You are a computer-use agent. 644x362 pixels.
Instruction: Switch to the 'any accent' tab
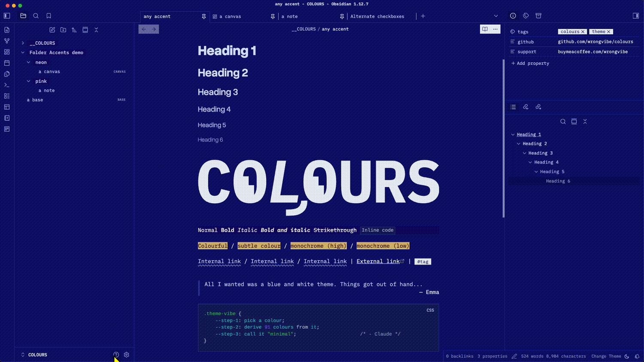point(157,16)
